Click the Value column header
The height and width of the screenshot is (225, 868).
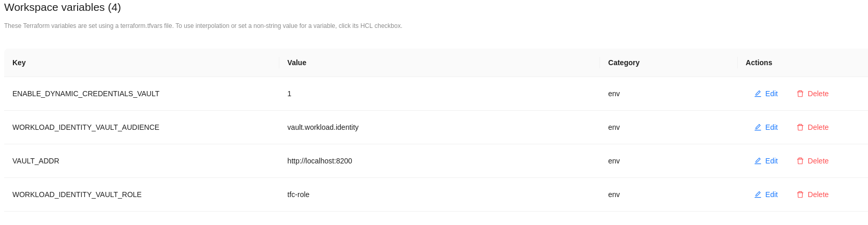[297, 63]
